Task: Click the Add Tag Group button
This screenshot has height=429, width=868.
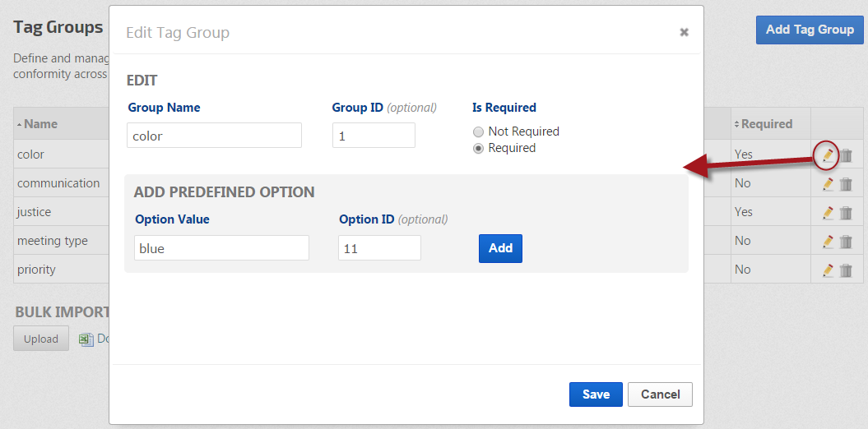Action: pos(810,30)
